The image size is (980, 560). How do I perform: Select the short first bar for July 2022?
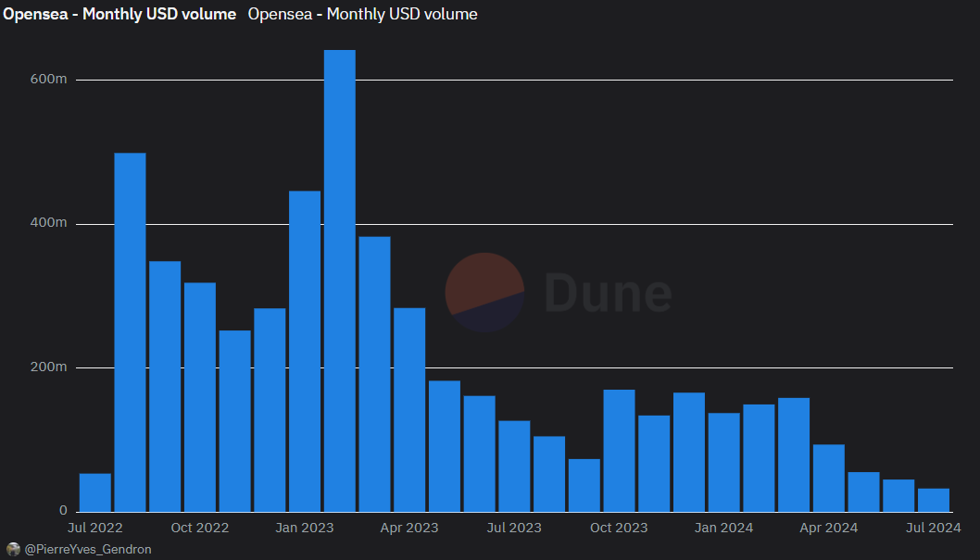pyautogui.click(x=95, y=492)
